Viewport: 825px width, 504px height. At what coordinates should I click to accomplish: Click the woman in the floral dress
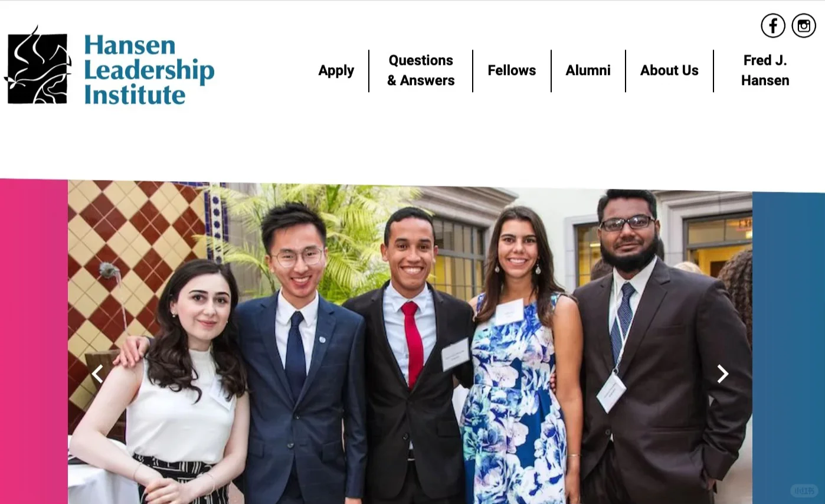[519, 360]
